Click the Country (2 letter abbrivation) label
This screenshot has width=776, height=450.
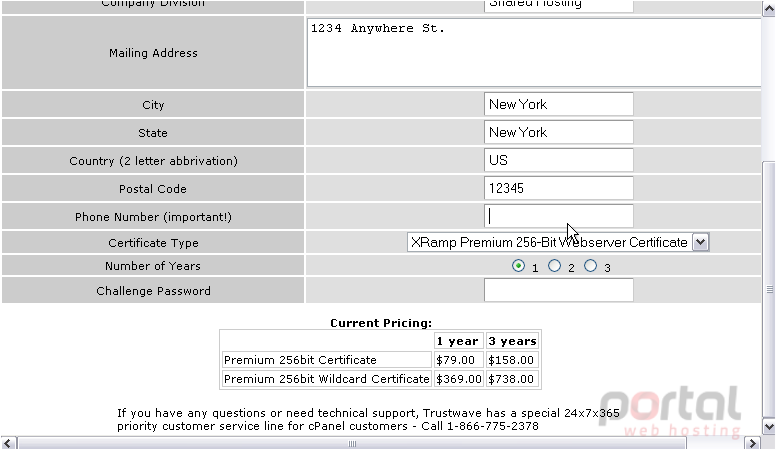coord(153,161)
